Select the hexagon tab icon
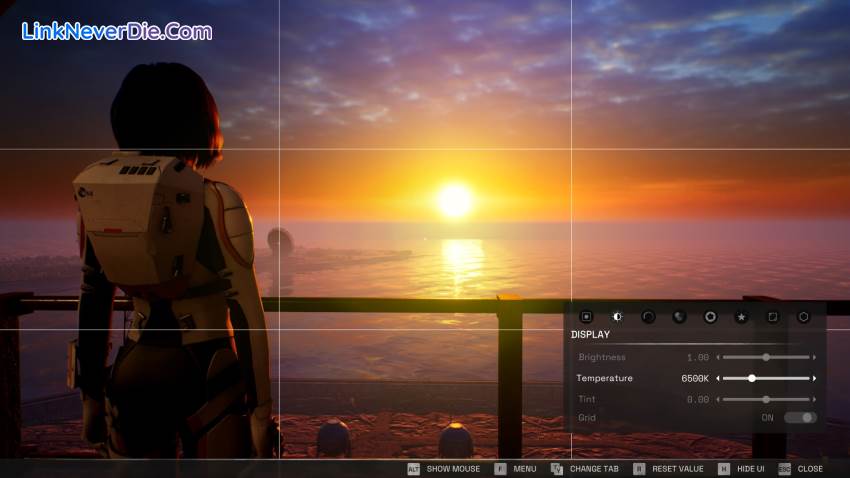The height and width of the screenshot is (478, 850). click(803, 317)
